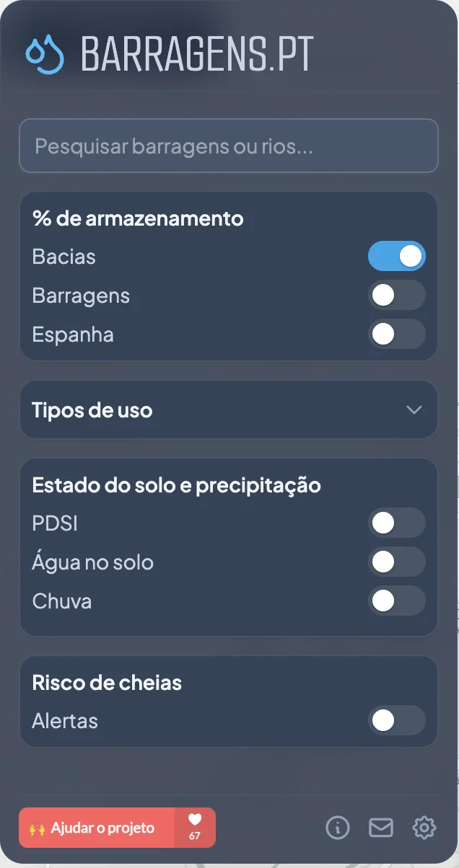459x868 pixels.
Task: Activate the Chuva toggle
Action: coord(397,601)
